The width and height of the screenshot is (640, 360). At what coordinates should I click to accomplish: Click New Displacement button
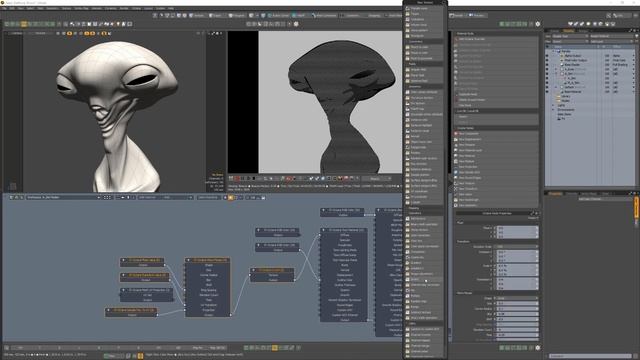click(496, 139)
